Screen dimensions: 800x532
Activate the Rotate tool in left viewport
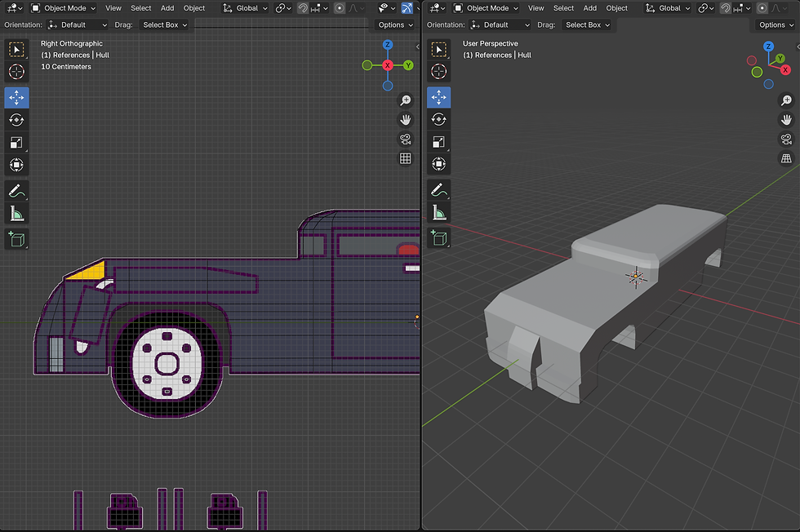[16, 120]
